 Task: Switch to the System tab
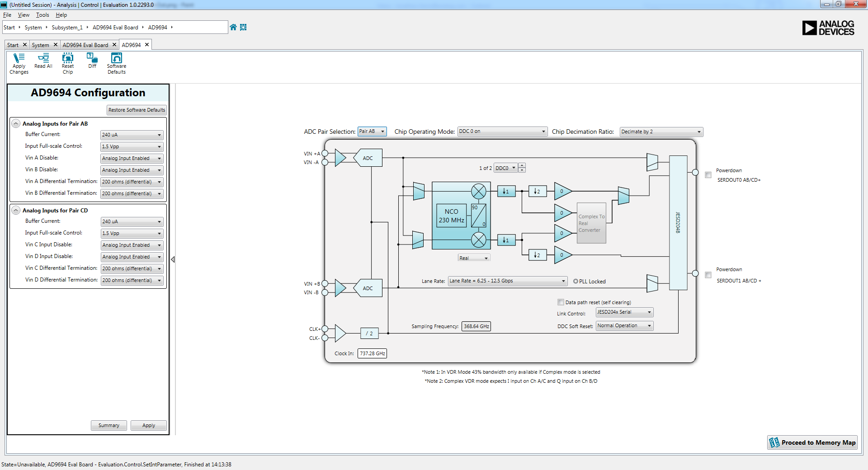click(41, 45)
